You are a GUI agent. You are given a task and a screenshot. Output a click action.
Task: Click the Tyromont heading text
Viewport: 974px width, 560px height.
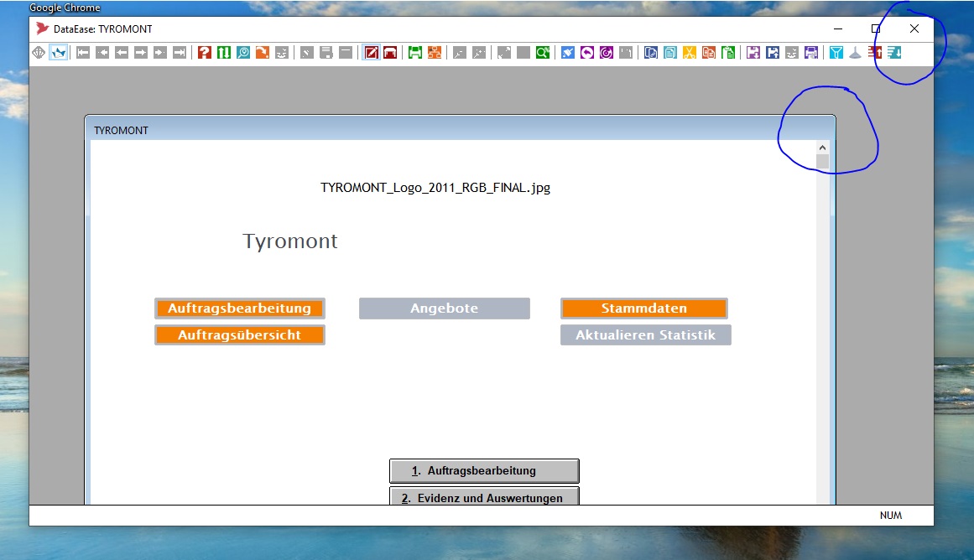290,241
